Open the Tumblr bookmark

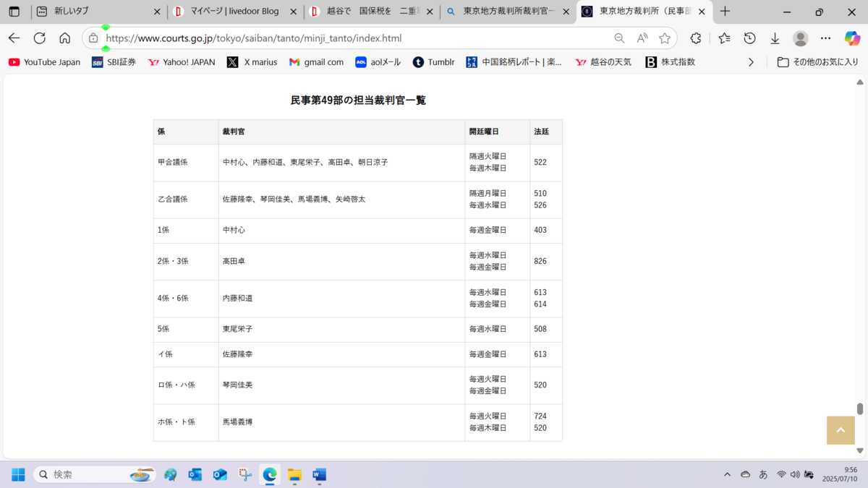tap(434, 62)
